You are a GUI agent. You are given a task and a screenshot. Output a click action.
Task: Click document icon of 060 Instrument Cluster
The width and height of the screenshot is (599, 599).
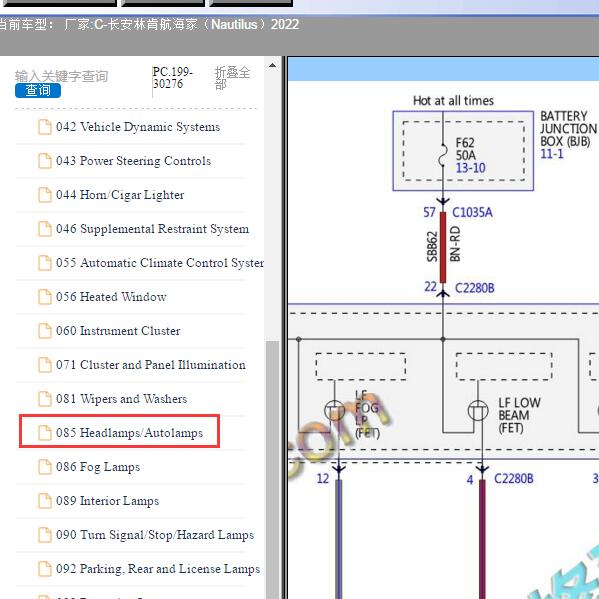coord(45,331)
